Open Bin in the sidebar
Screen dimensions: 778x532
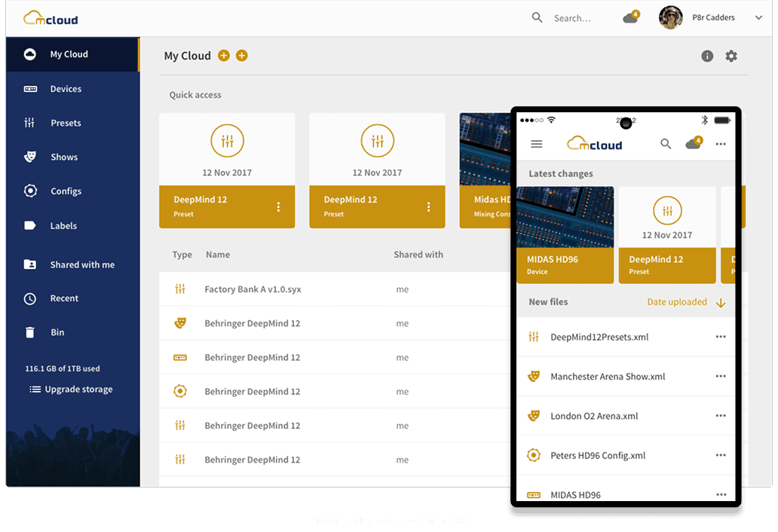72,332
